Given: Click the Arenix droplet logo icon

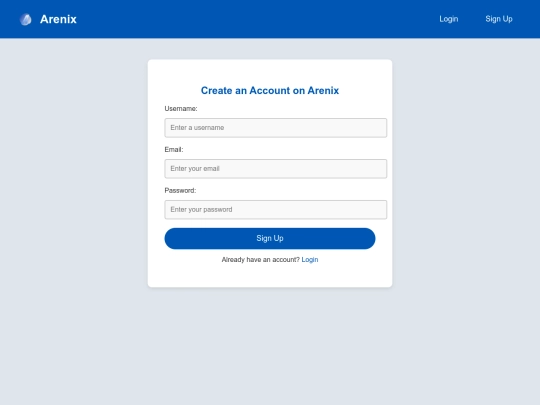Looking at the screenshot, I should (25, 19).
